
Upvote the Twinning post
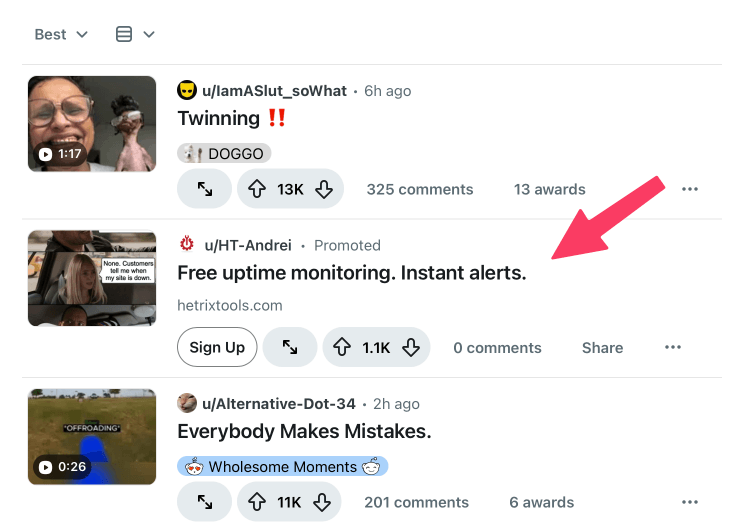[256, 189]
